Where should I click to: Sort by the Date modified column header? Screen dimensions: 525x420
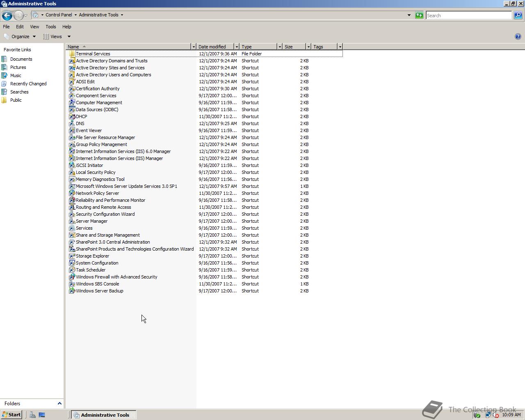[215, 47]
